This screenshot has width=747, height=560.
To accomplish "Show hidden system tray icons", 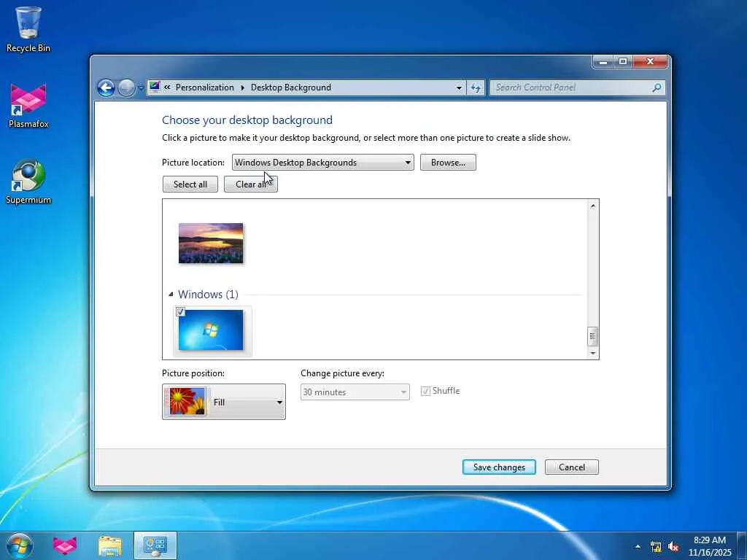I will point(638,546).
